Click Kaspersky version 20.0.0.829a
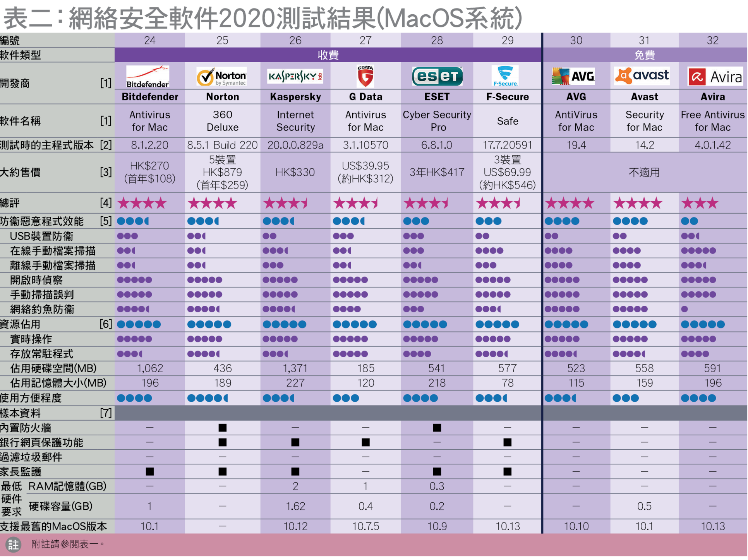The width and height of the screenshot is (748, 560). pos(295,145)
